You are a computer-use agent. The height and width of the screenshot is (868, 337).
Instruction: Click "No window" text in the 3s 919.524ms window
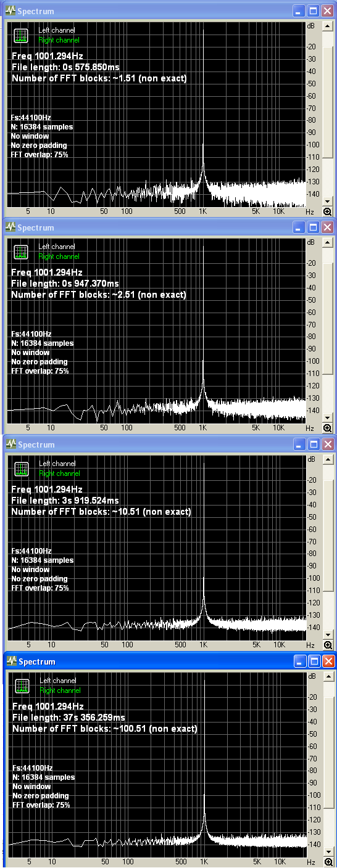30,569
